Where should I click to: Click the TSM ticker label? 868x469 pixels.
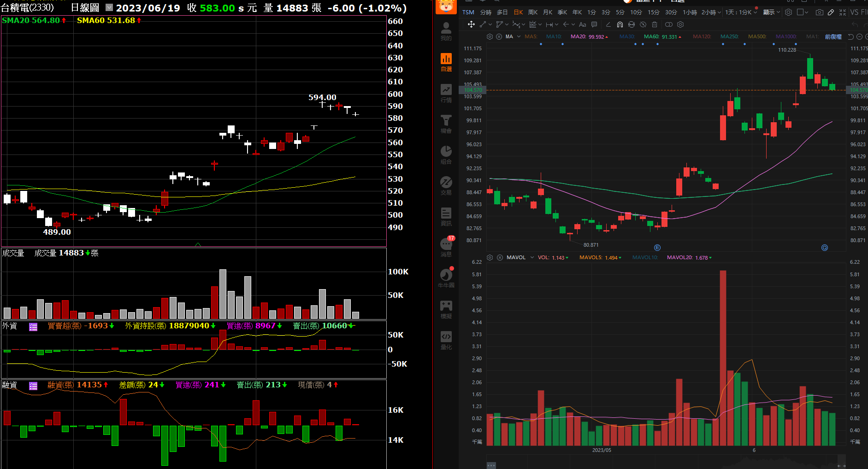(468, 12)
